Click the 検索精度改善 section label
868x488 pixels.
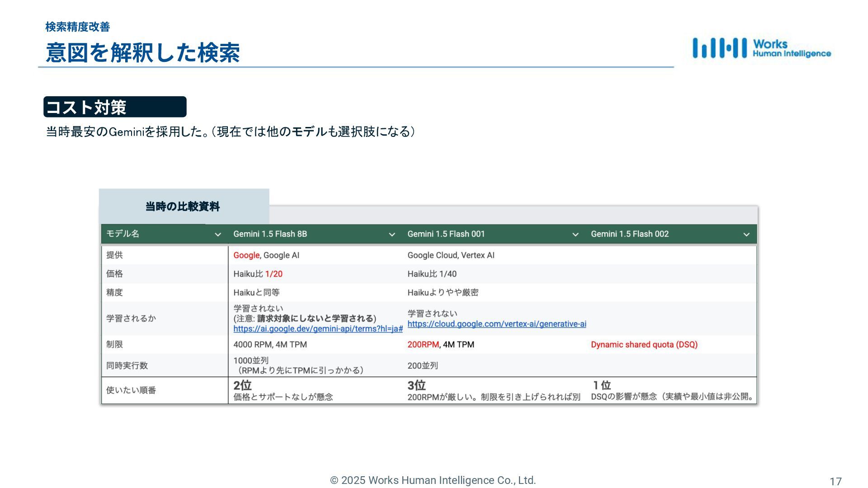[77, 27]
